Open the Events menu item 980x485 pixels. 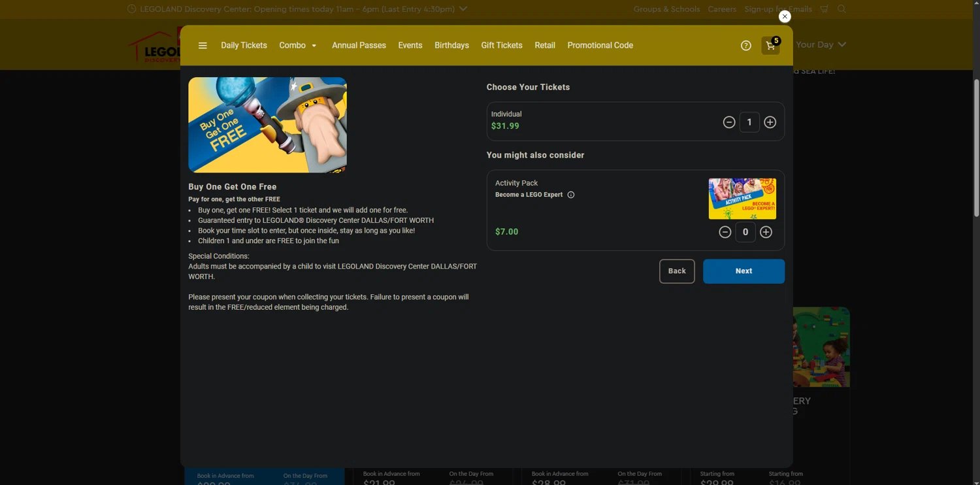click(x=410, y=46)
